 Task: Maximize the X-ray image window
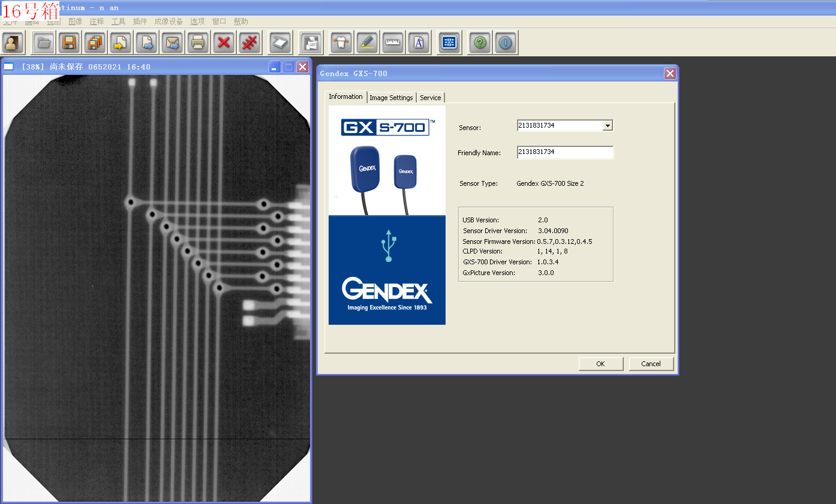[x=288, y=67]
